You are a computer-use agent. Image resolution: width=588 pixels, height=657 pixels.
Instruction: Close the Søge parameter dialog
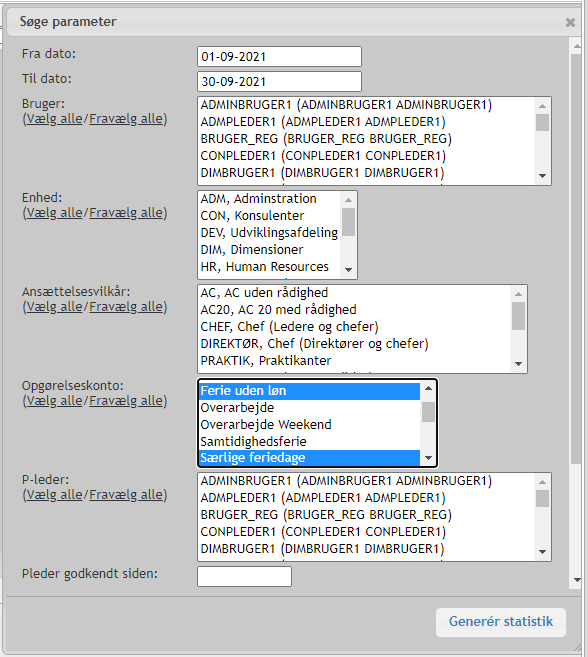pos(570,22)
